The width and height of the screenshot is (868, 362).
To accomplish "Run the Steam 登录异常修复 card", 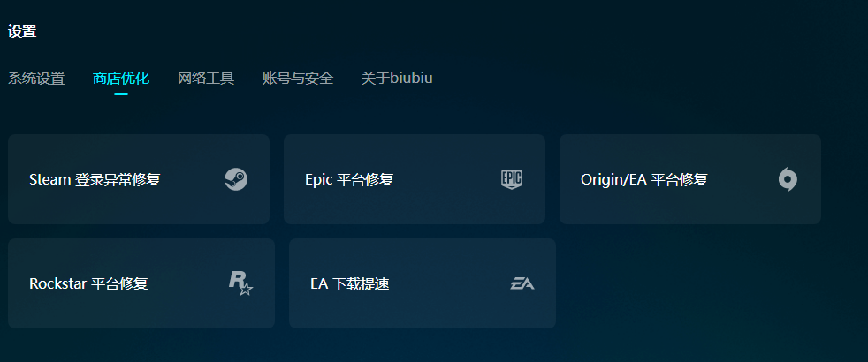I will (x=139, y=179).
